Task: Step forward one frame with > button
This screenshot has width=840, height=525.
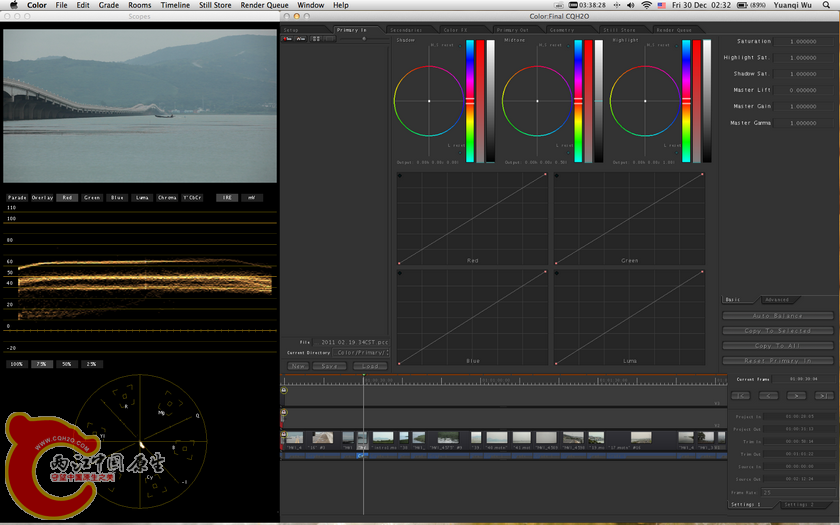Action: click(x=796, y=395)
